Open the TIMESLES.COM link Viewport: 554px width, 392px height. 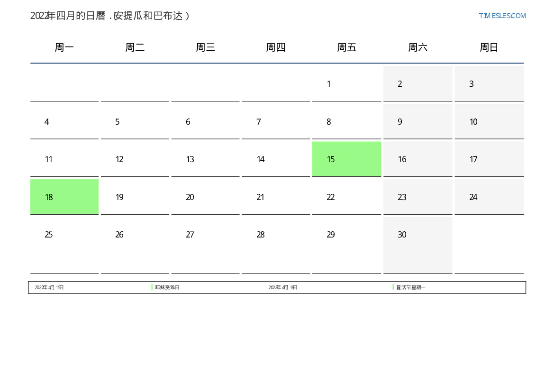click(x=502, y=16)
